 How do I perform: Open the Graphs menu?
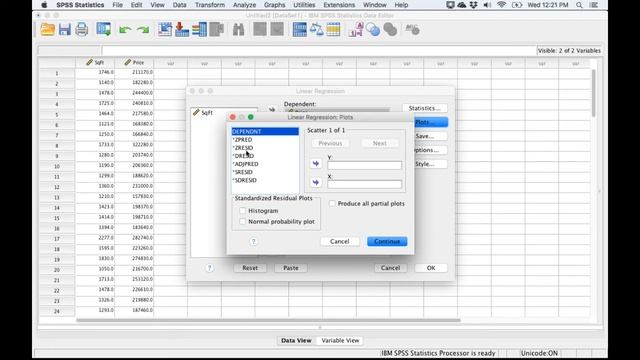(x=274, y=5)
